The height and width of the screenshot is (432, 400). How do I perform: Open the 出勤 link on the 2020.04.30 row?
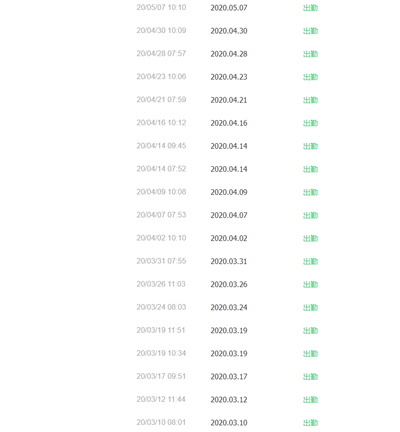click(x=310, y=31)
